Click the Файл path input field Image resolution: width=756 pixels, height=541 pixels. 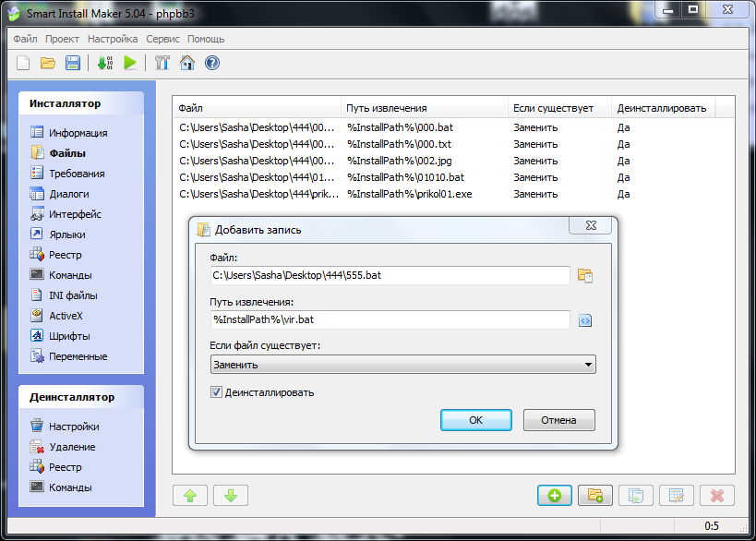[x=390, y=275]
